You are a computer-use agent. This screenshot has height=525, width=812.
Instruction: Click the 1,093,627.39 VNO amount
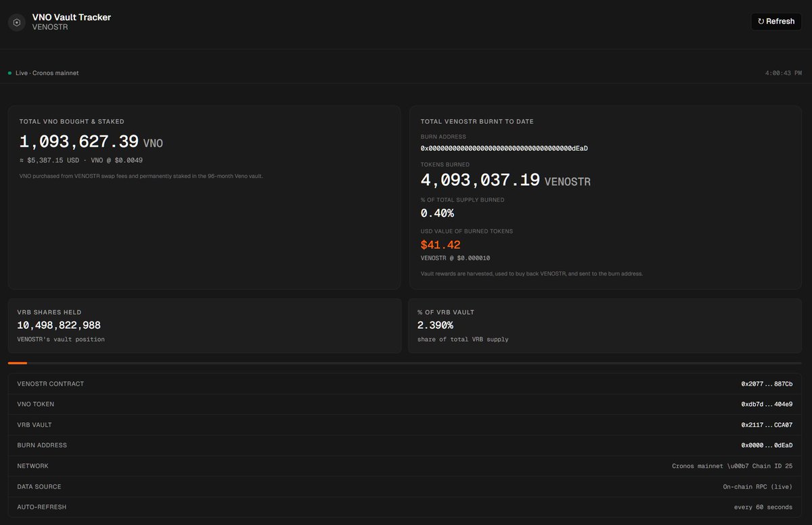91,142
